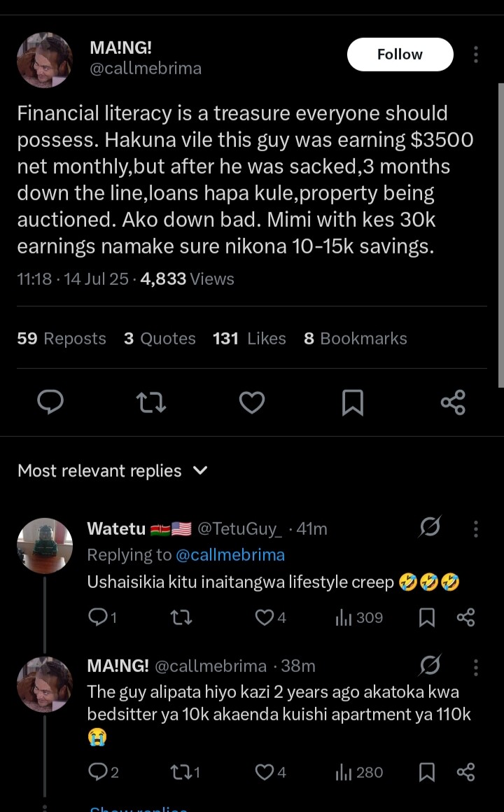Open more options on Watetu's reply
Screen dimensions: 504x812
(476, 529)
